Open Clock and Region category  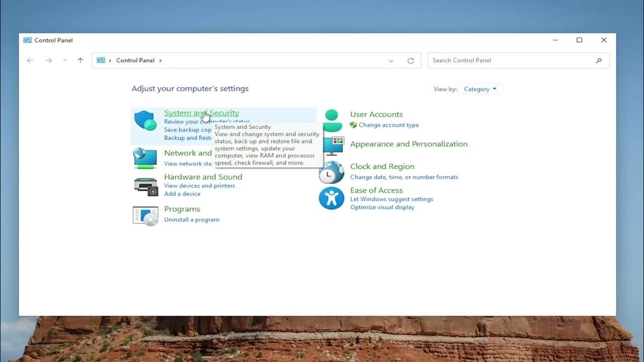pos(382,166)
